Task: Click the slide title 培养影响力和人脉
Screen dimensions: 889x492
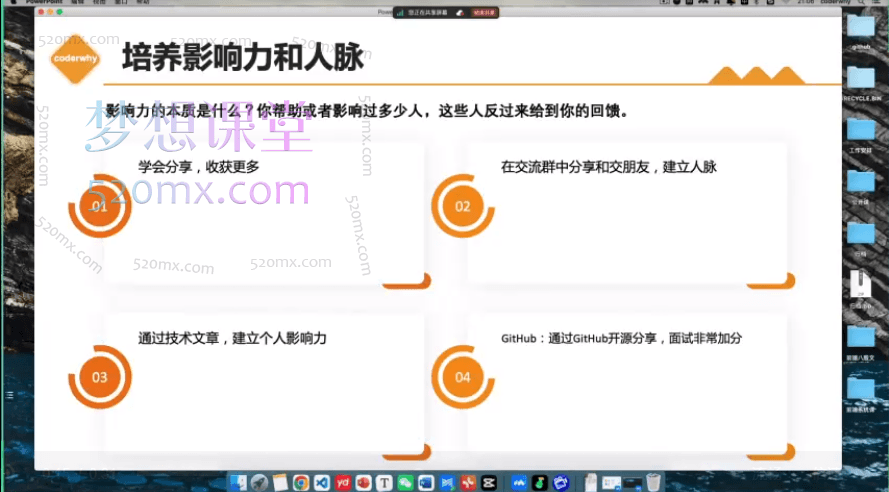Action: (x=243, y=57)
